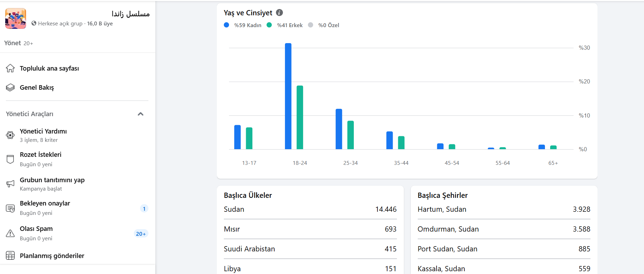Click the Kassala, Sudan city row
The image size is (644, 274).
point(504,268)
